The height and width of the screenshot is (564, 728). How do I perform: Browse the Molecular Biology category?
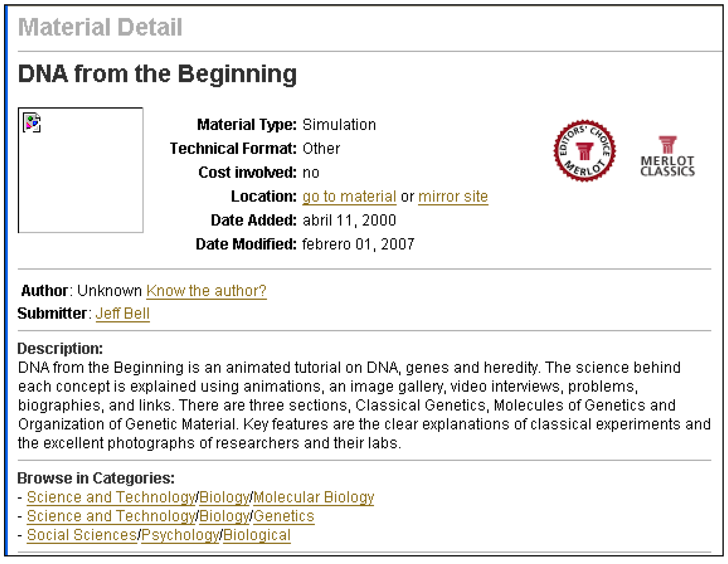click(x=314, y=497)
